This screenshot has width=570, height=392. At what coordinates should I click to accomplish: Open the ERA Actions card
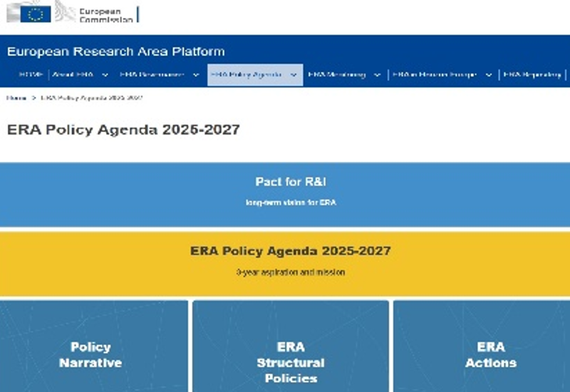[x=482, y=346]
